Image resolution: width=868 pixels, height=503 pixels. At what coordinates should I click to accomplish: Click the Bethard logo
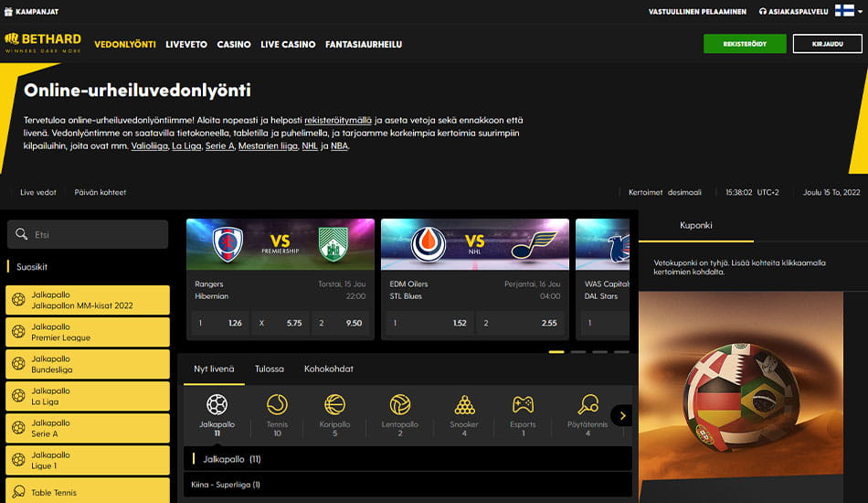[43, 43]
